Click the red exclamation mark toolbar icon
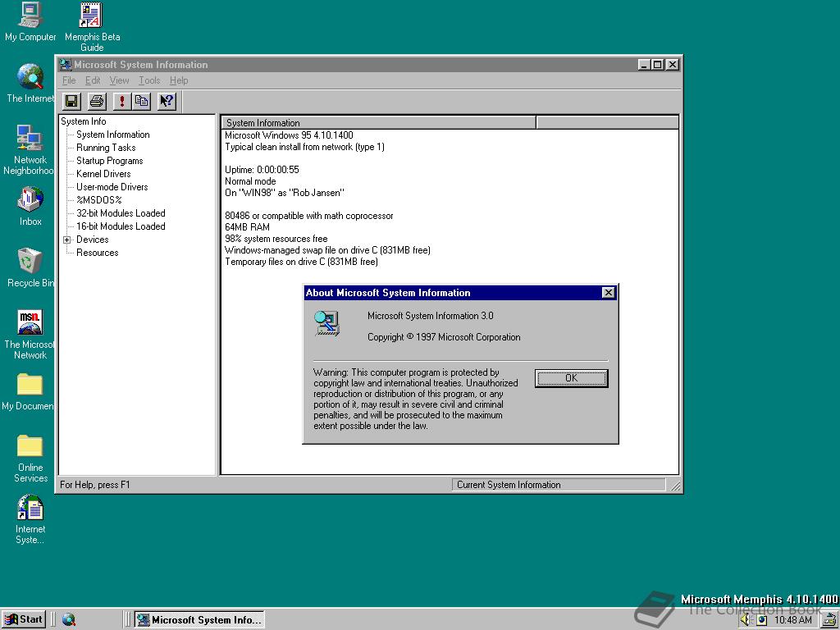The height and width of the screenshot is (630, 840). click(122, 101)
